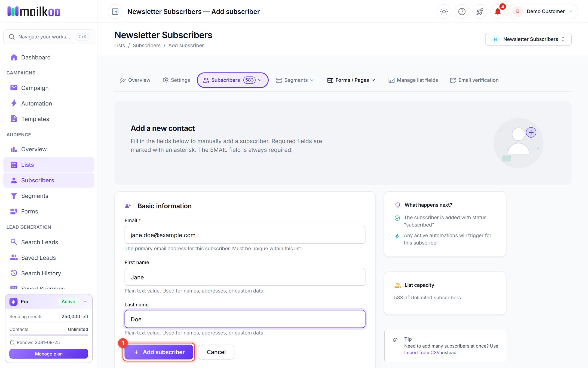
Task: Open Saved Leads in sidebar
Action: (x=49, y=258)
